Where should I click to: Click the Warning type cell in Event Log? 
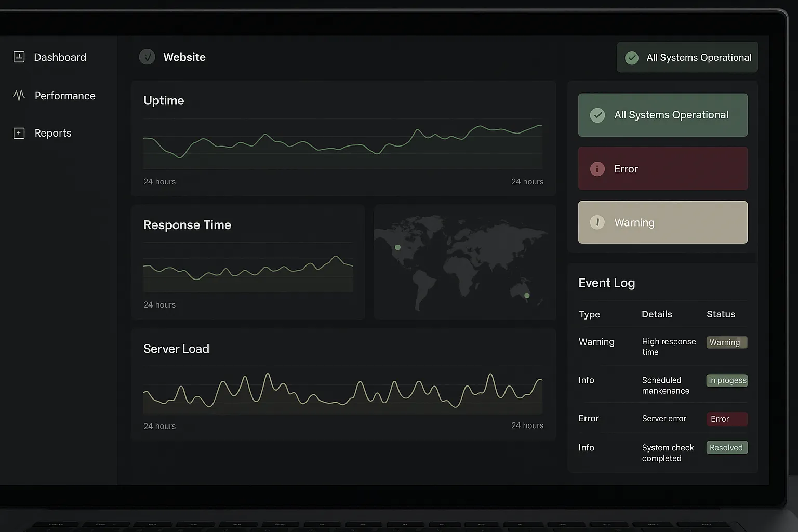tap(596, 342)
